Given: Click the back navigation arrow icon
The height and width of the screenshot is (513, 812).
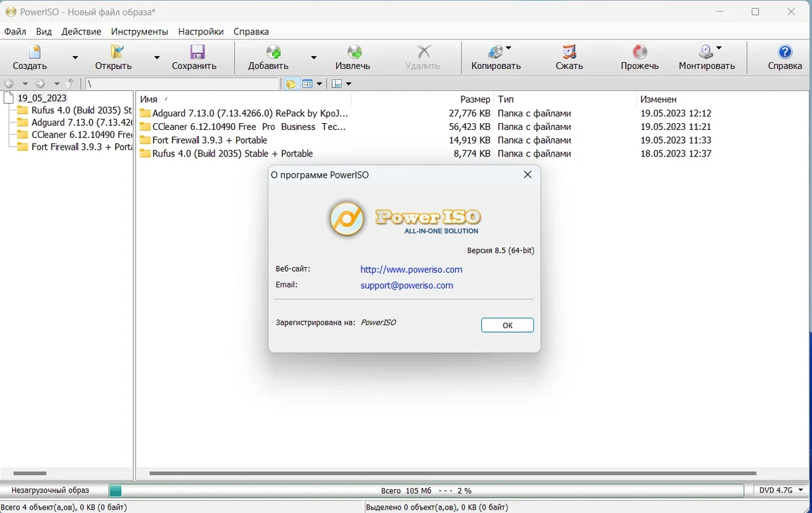Looking at the screenshot, I should [9, 84].
